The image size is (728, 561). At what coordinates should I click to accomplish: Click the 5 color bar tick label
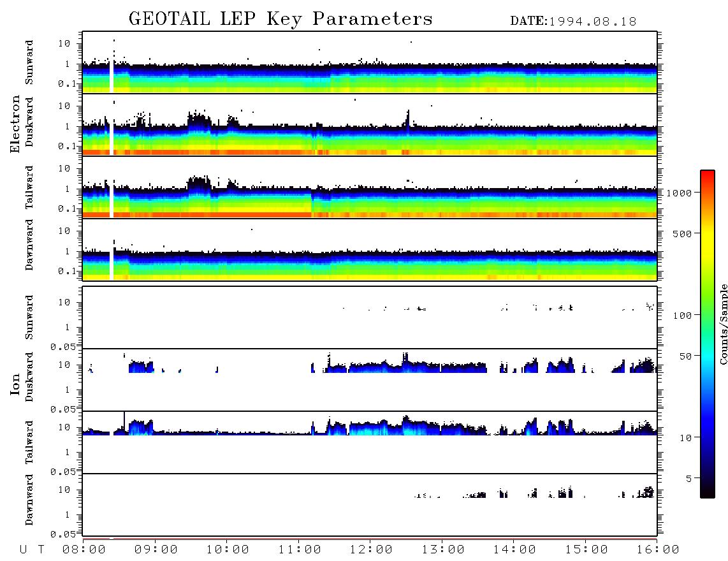(x=689, y=478)
